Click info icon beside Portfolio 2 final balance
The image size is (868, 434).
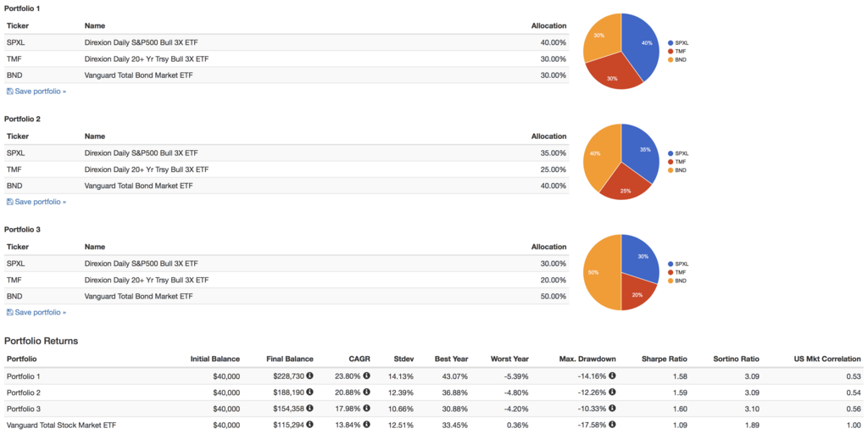309,392
